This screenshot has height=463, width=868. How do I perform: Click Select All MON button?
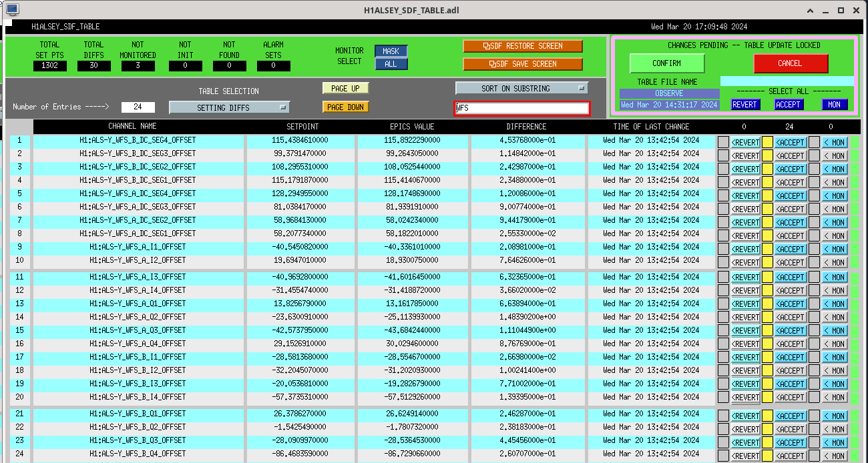point(834,105)
